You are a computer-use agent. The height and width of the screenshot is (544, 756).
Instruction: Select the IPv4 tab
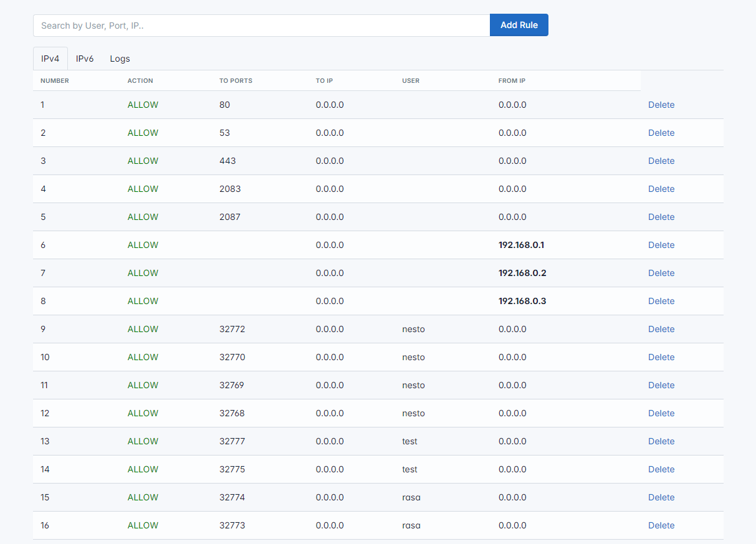coord(50,59)
